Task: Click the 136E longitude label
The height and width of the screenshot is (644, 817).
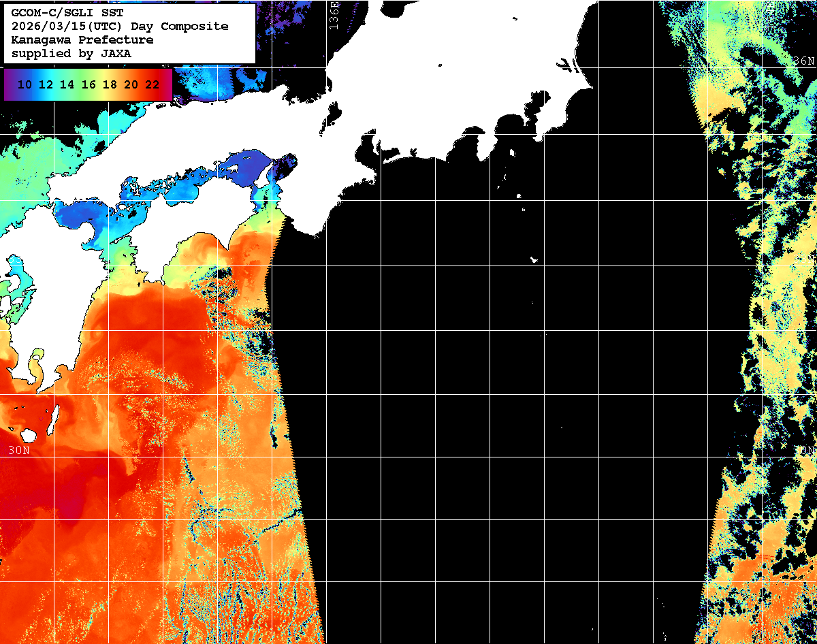Action: click(334, 15)
